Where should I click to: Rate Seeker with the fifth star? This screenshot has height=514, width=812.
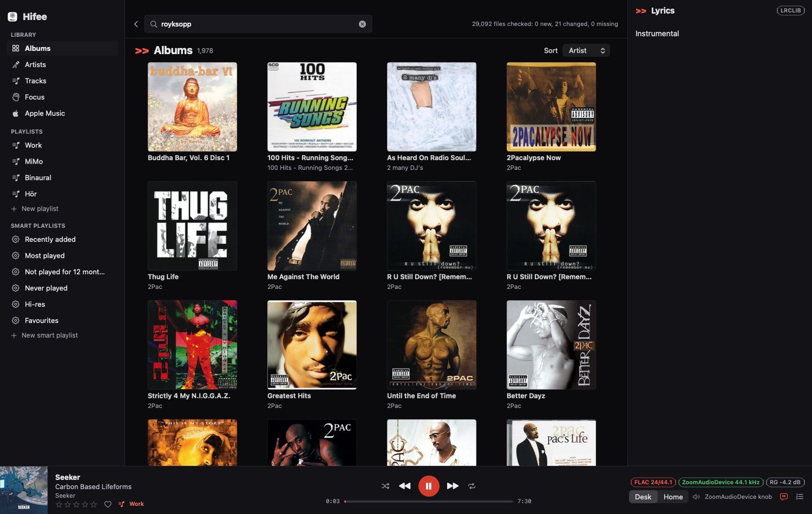coord(94,504)
